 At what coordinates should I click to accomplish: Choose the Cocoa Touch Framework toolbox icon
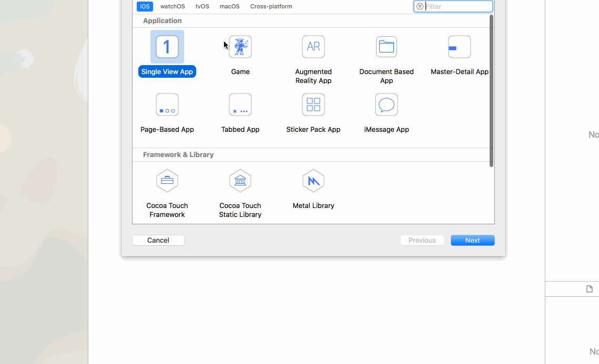point(167,181)
